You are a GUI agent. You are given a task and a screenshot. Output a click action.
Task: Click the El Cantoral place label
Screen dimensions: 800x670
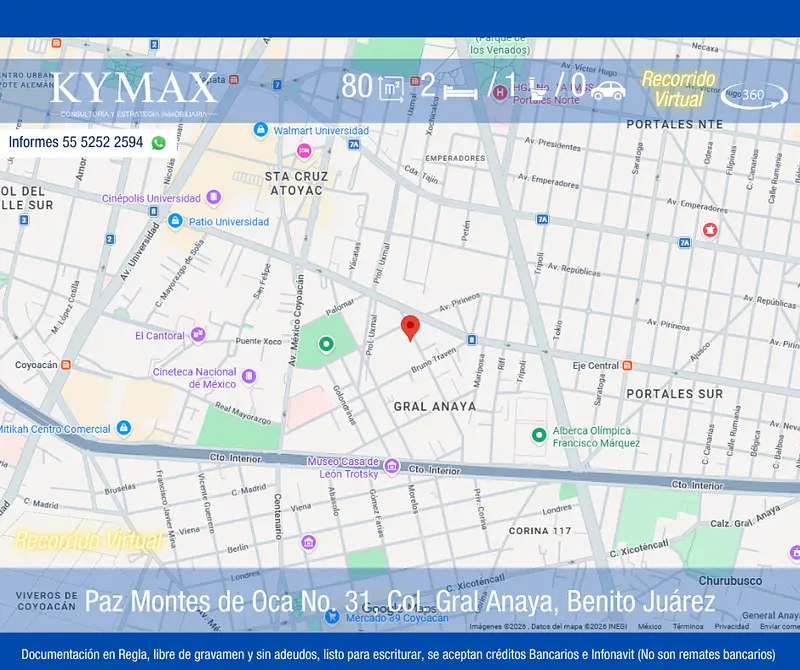(x=160, y=336)
